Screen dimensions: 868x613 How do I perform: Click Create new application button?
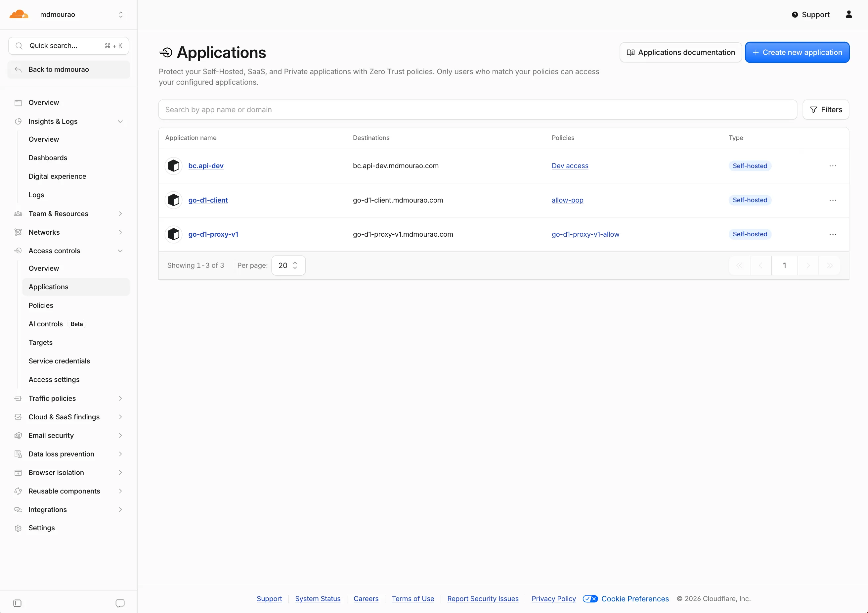[797, 52]
